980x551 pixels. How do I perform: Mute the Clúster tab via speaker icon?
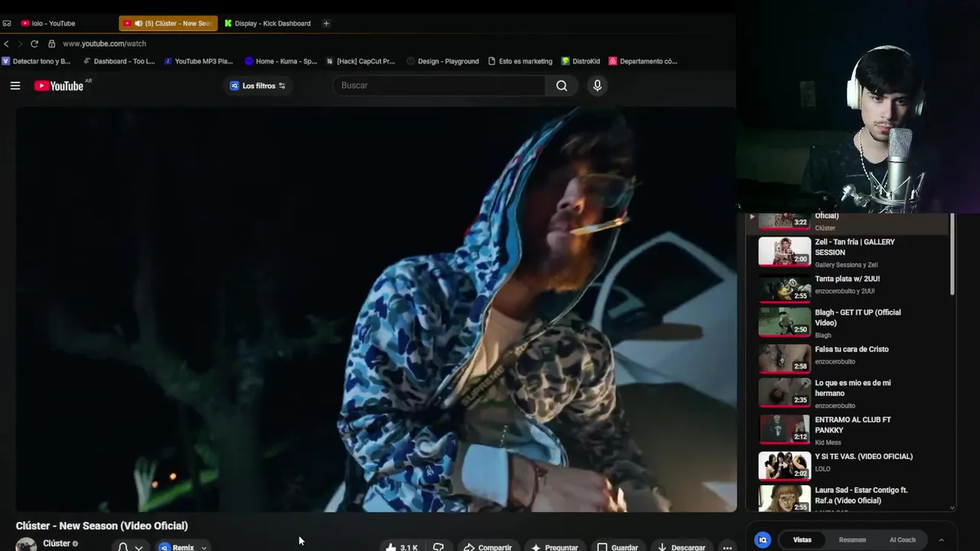click(139, 24)
